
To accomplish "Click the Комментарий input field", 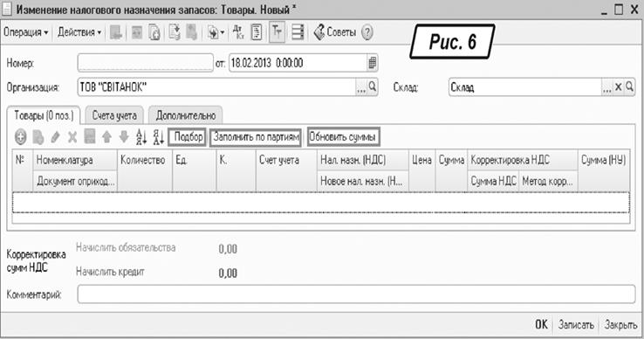I will pyautogui.click(x=356, y=294).
